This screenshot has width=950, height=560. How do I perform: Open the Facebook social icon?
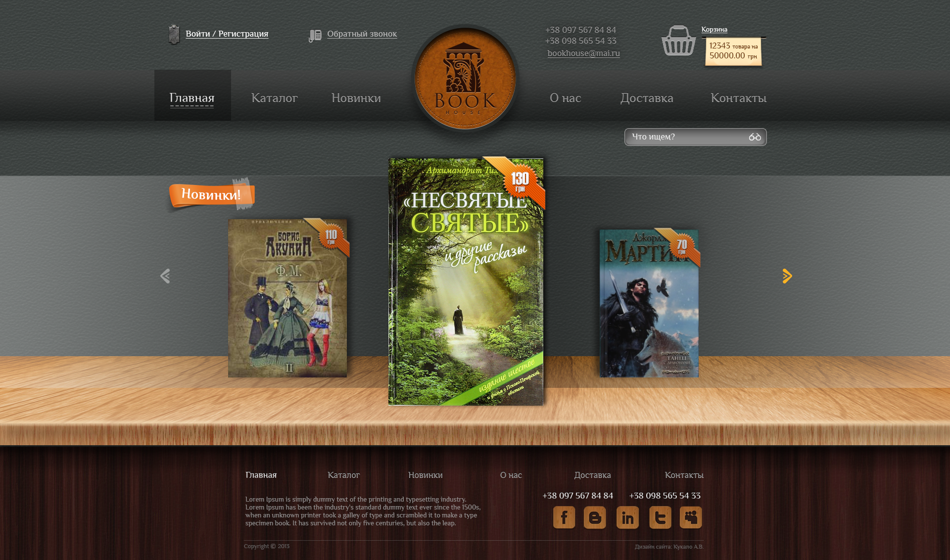pyautogui.click(x=564, y=517)
